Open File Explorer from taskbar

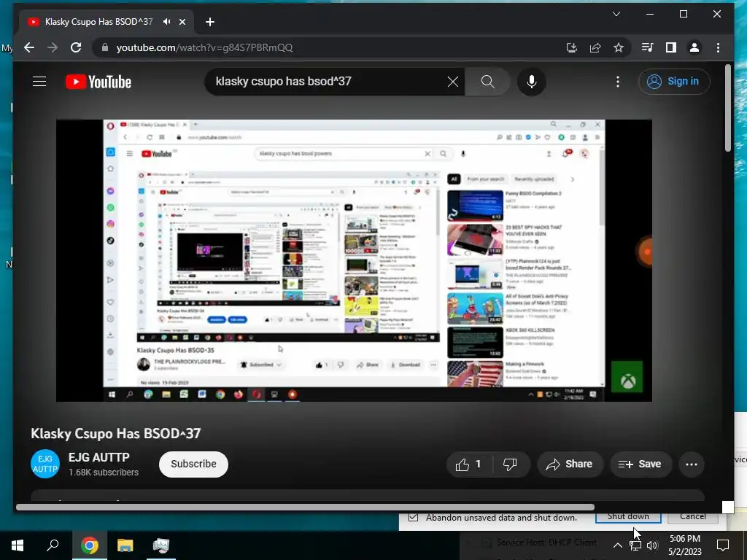point(125,545)
